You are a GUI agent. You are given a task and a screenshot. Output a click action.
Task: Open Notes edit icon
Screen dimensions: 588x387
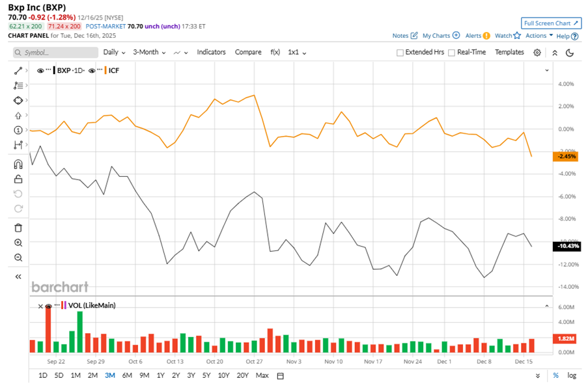[414, 36]
